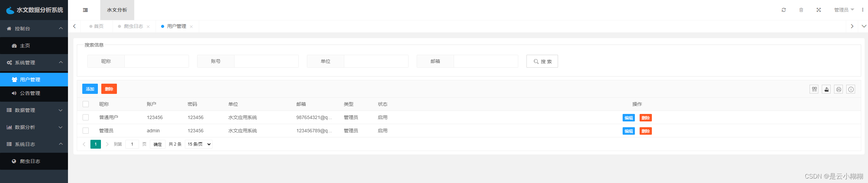The width and height of the screenshot is (868, 183).
Task: Focus the 昵称 search input
Action: [157, 61]
